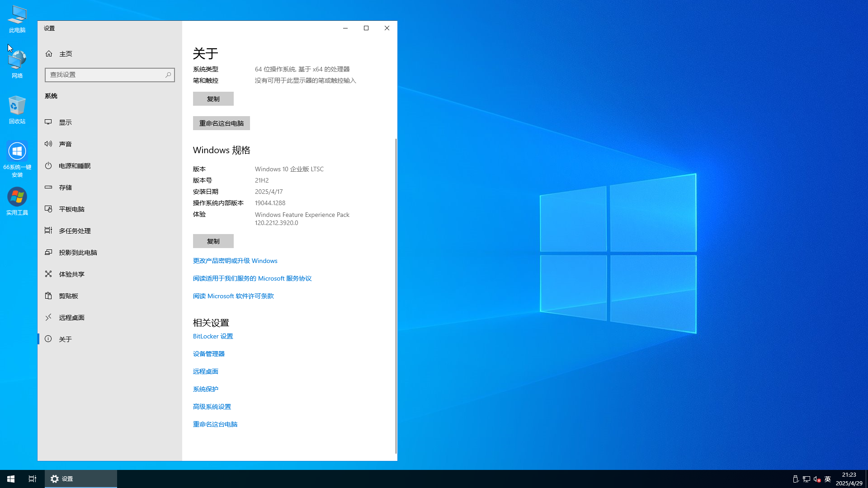Open the Microsoft 软件许可条款 link
This screenshot has width=868, height=488.
(233, 296)
